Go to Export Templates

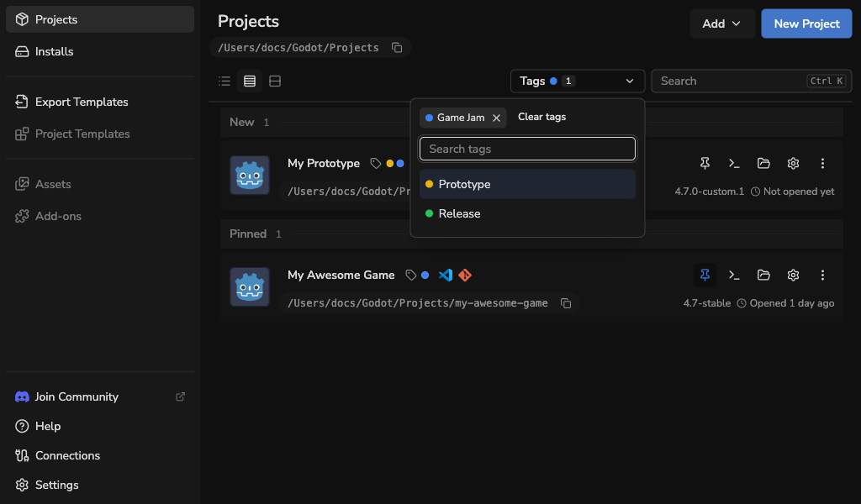[99, 102]
